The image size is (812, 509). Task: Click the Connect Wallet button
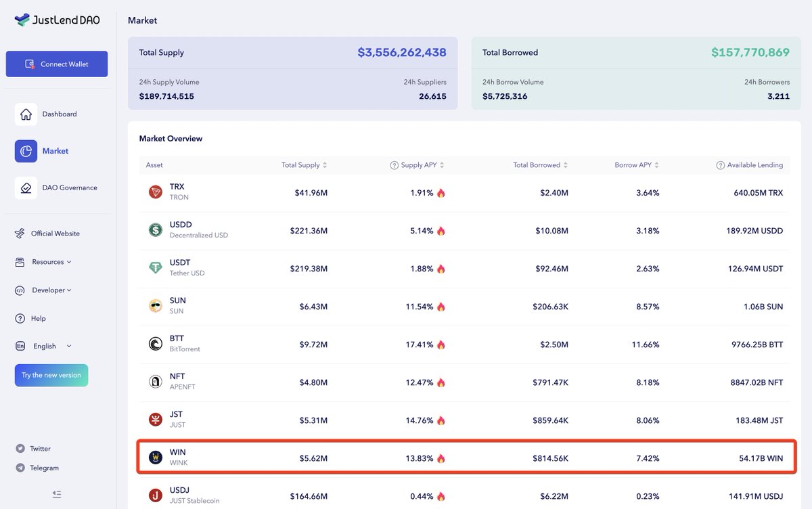57,64
